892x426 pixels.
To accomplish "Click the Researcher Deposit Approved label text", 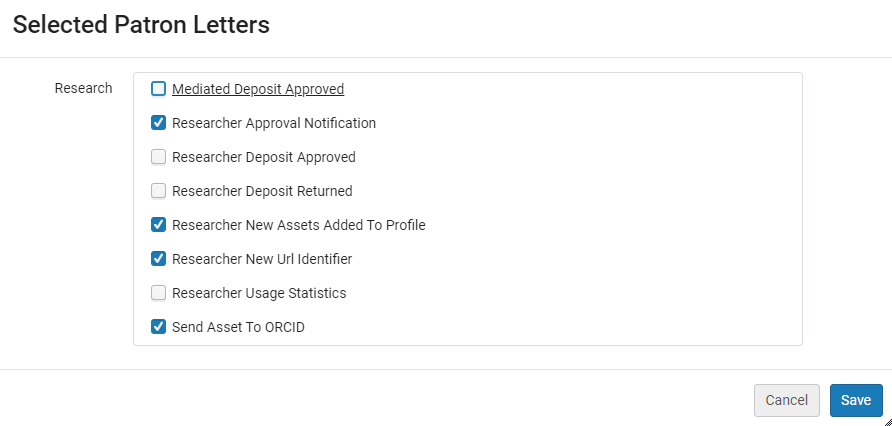I will tap(264, 157).
